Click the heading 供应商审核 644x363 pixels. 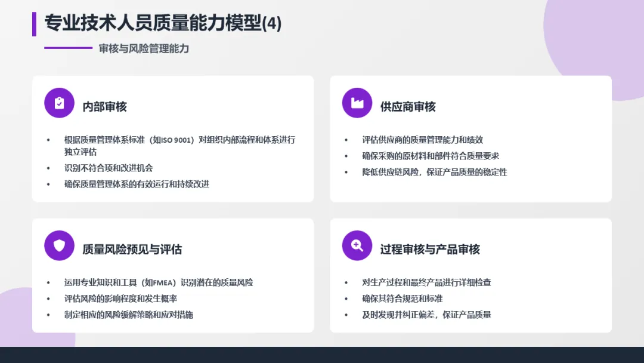pos(408,107)
